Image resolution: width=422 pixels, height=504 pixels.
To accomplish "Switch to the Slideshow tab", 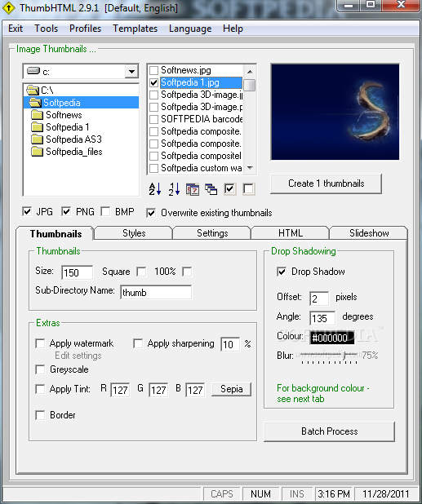I will 369,233.
